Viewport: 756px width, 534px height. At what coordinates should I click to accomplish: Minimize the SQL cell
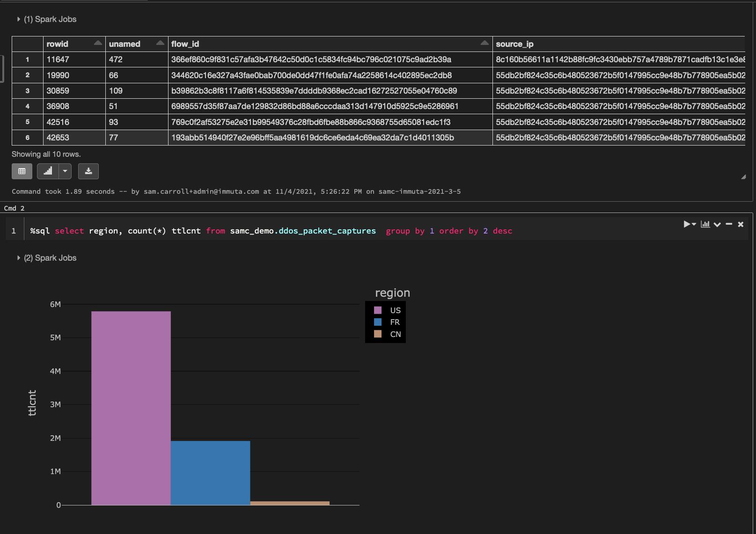click(729, 224)
